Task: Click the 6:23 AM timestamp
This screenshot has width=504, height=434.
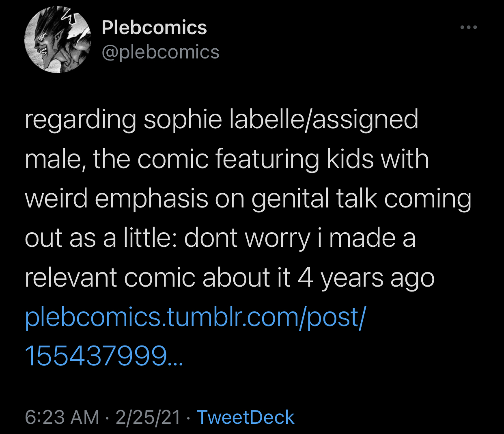Action: coord(62,417)
